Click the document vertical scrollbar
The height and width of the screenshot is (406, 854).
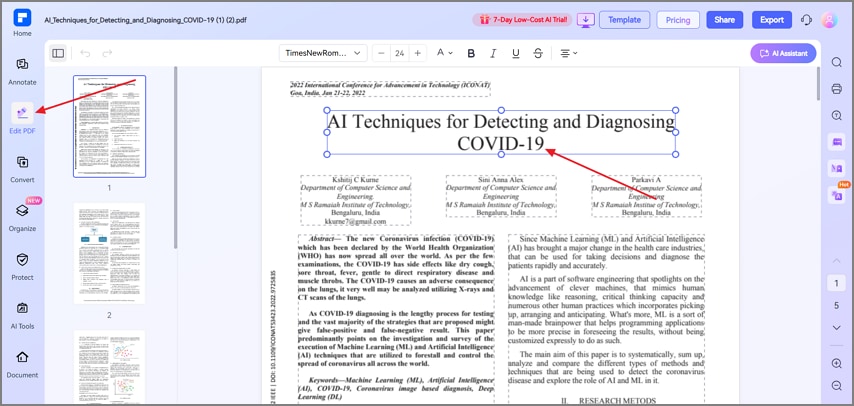click(x=818, y=83)
